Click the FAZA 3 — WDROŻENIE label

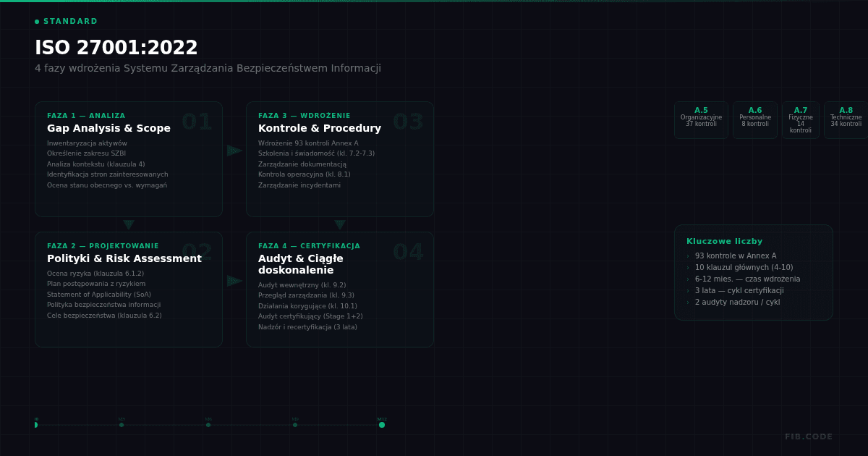(305, 116)
